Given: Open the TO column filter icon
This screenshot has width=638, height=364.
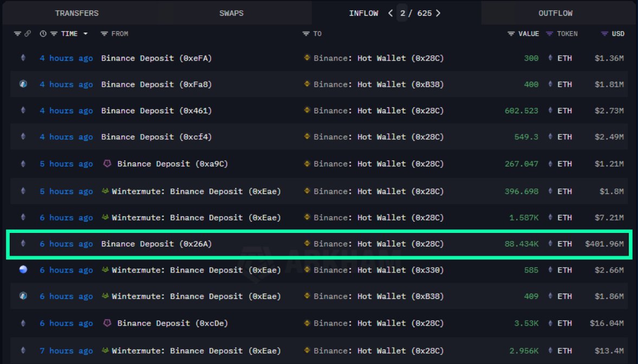Looking at the screenshot, I should tap(306, 34).
